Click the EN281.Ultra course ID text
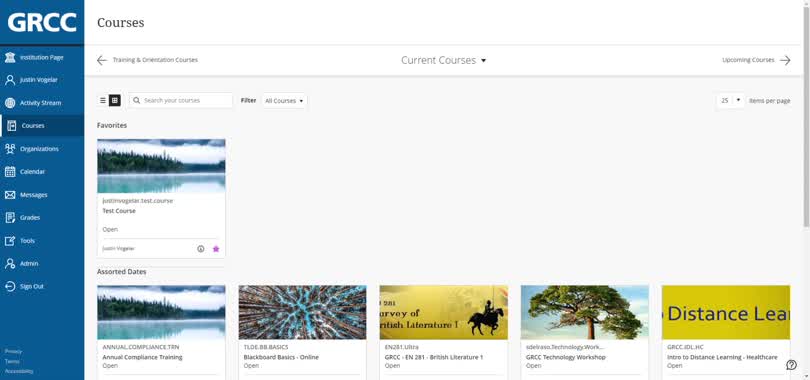 [x=401, y=347]
